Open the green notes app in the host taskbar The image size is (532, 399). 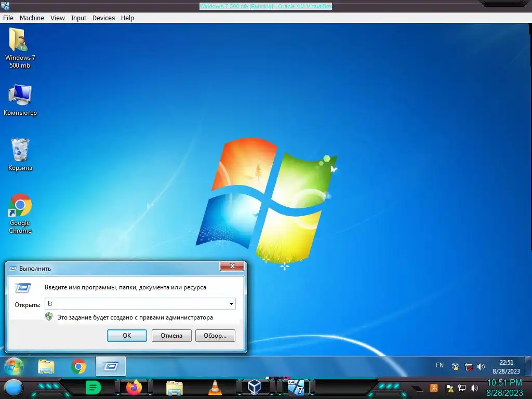(x=93, y=388)
